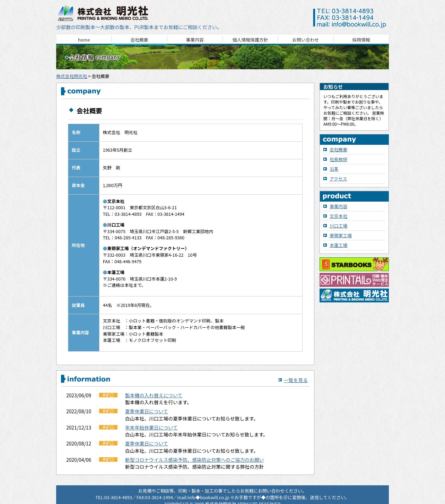Click arrow icon beside アクセス link
This screenshot has height=504, width=445.
(325, 179)
